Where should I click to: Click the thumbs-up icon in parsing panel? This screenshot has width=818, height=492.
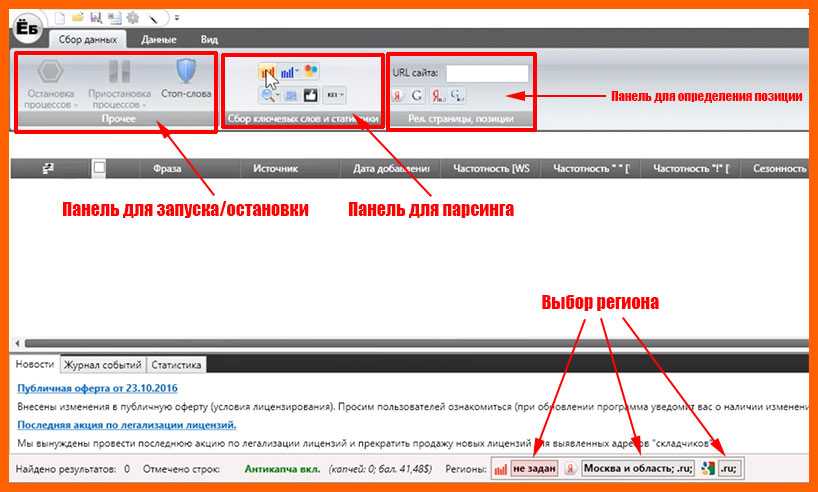coord(311,95)
